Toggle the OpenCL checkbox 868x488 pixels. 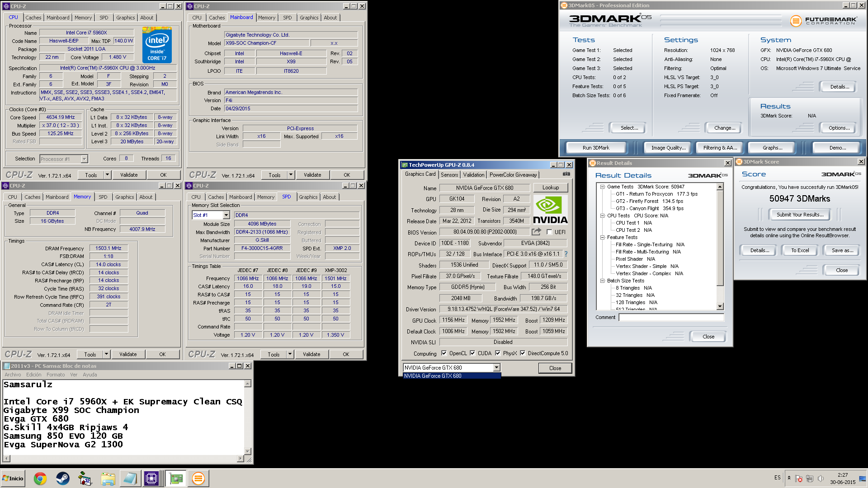click(444, 353)
